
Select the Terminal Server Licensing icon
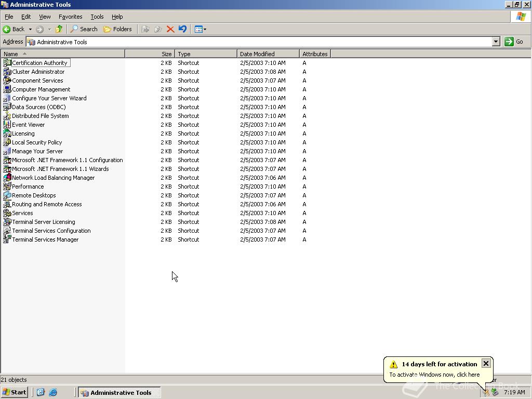[7, 221]
